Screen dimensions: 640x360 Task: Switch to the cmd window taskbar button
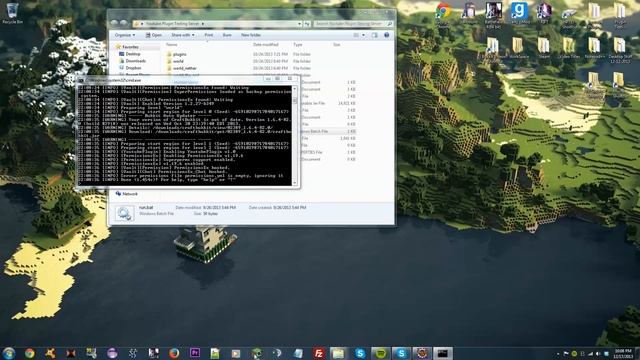[x=443, y=353]
